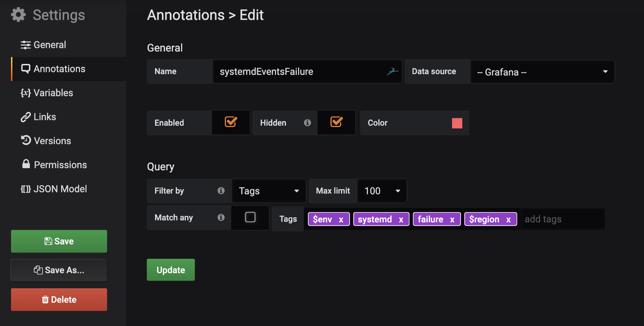Open the Max limit dropdown

[382, 191]
